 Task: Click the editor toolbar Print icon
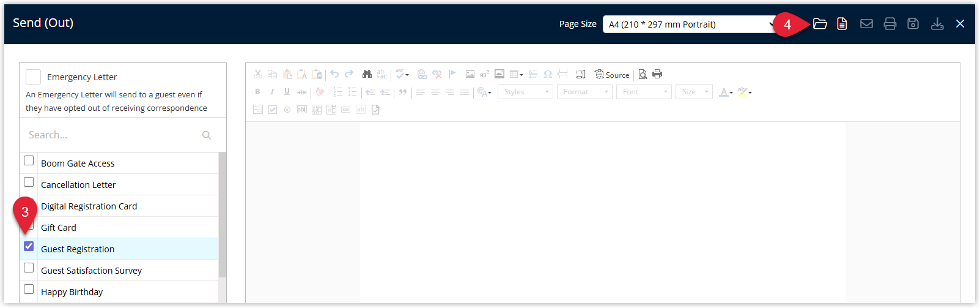[x=657, y=74]
